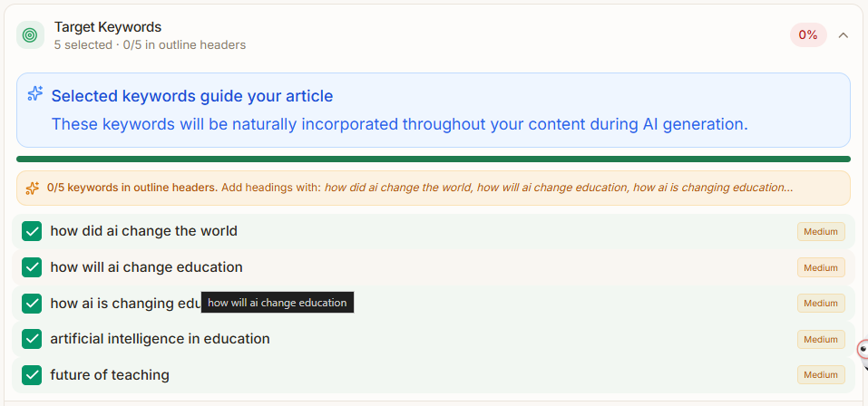Click Medium badge for 'how will ai change education'
Image resolution: width=868 pixels, height=406 pixels.
click(820, 267)
